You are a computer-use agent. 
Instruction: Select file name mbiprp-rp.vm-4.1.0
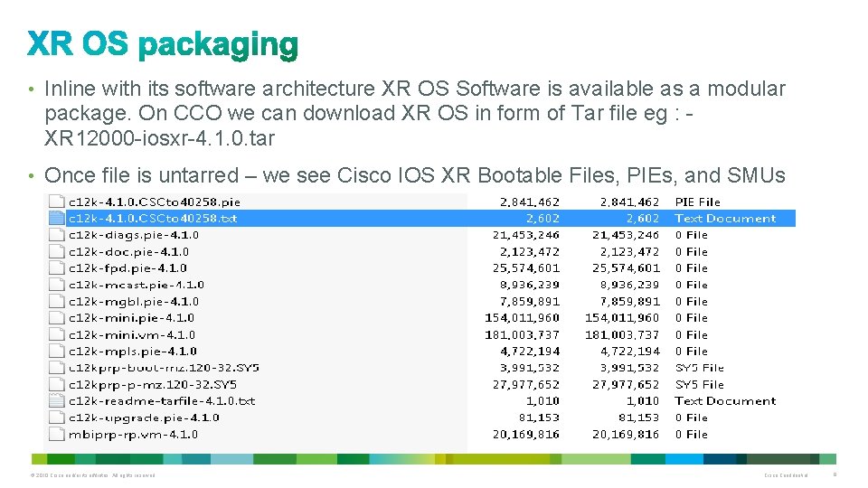click(x=133, y=435)
